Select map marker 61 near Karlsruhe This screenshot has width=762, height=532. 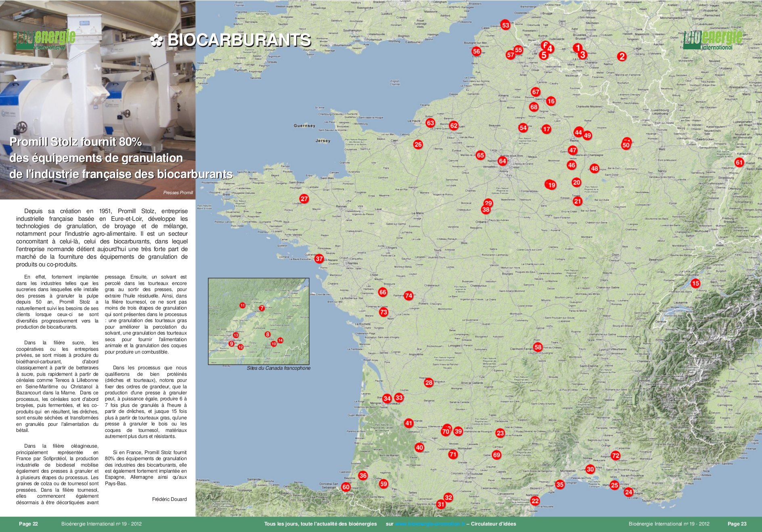tap(739, 162)
